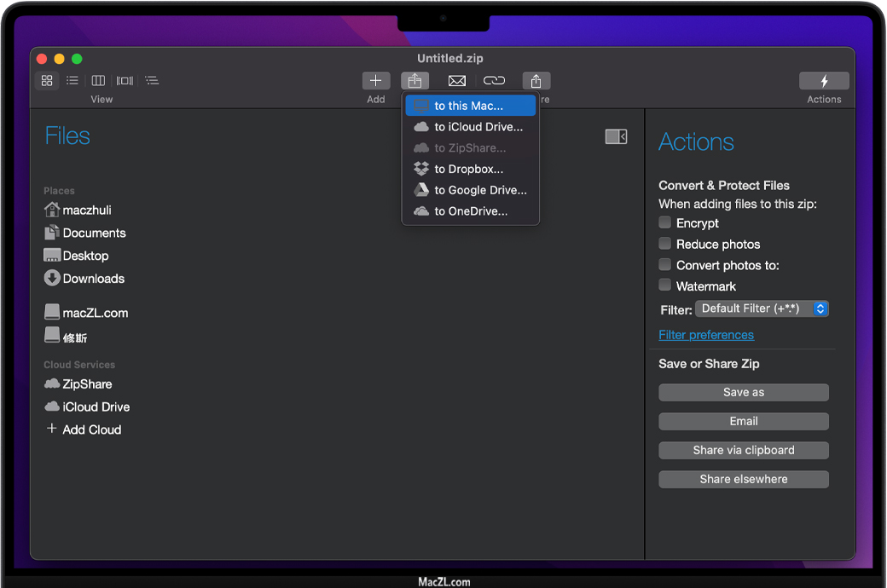Switch to icon grid view
Screen dimensions: 887x588
click(47, 81)
